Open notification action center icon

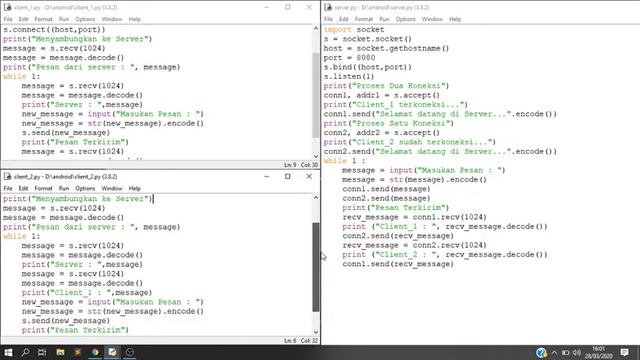624,352
